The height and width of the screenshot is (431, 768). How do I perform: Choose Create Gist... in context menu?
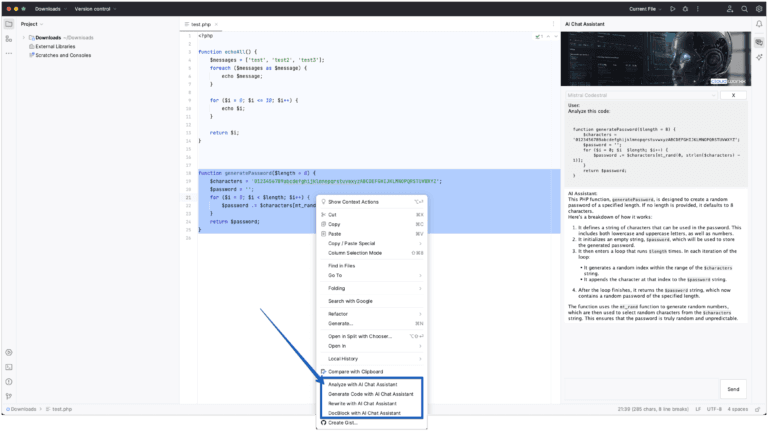pyautogui.click(x=372, y=423)
